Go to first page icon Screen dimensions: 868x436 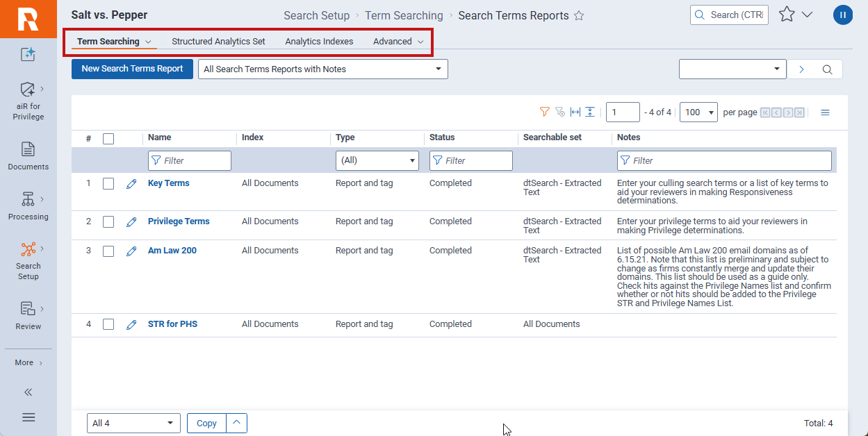click(x=765, y=112)
